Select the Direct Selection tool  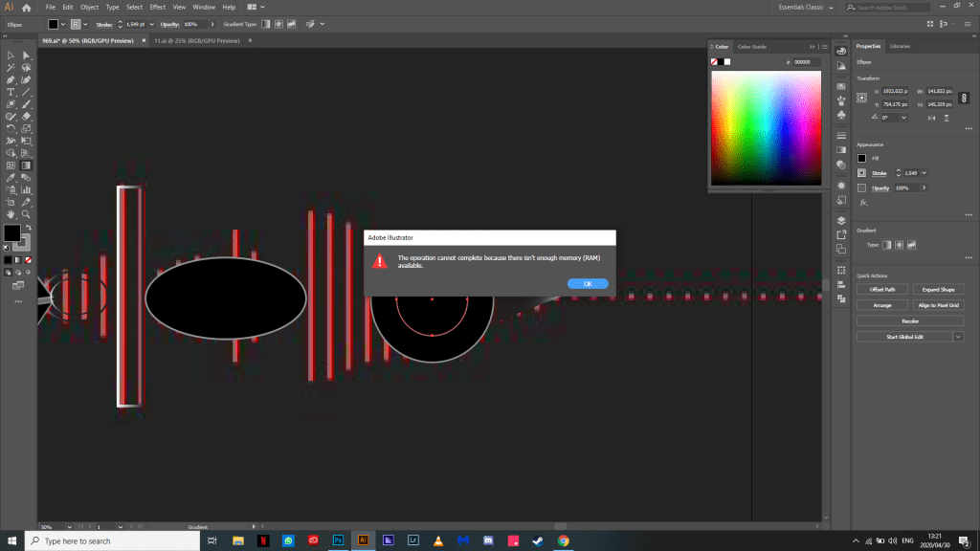click(x=27, y=55)
